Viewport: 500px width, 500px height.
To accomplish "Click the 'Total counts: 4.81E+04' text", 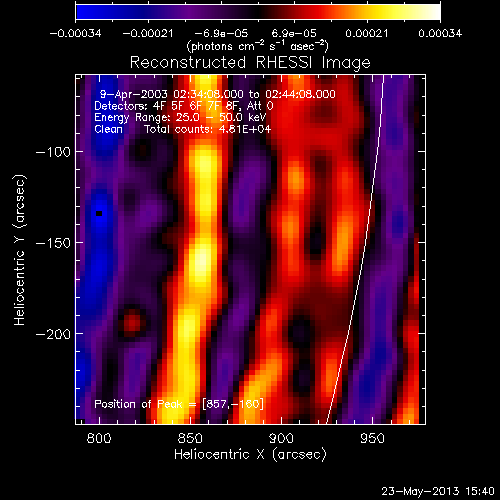I will click(x=208, y=129).
